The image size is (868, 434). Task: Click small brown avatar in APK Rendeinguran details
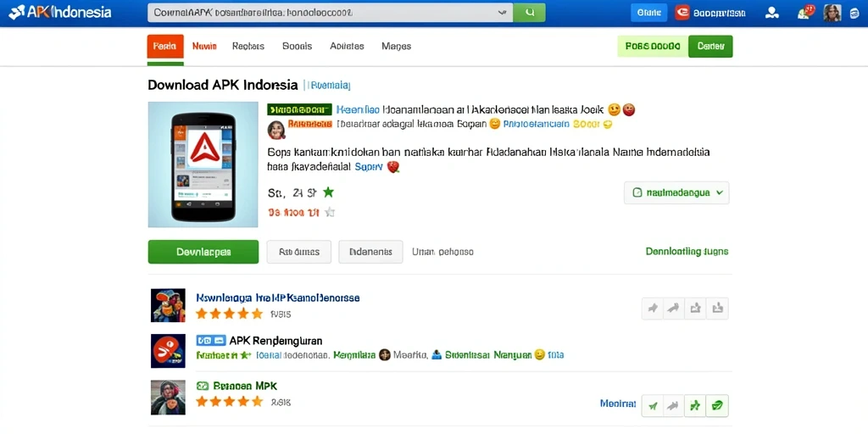coord(385,355)
